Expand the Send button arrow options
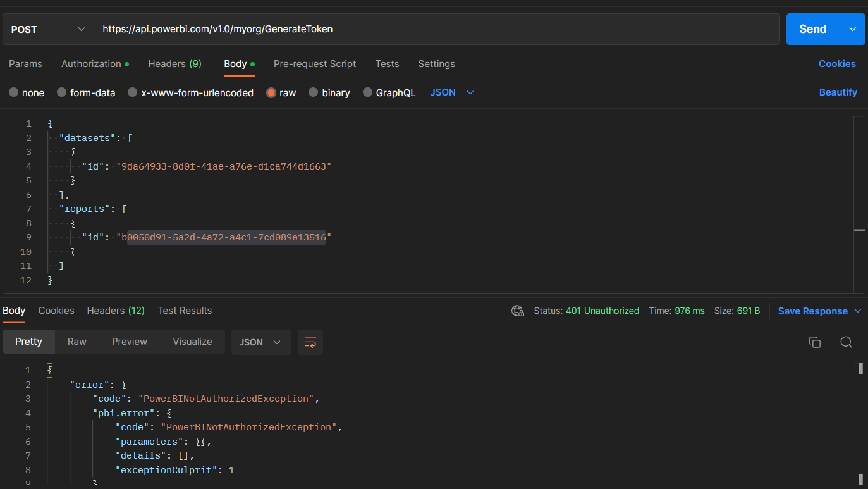The width and height of the screenshot is (868, 489). 852,29
